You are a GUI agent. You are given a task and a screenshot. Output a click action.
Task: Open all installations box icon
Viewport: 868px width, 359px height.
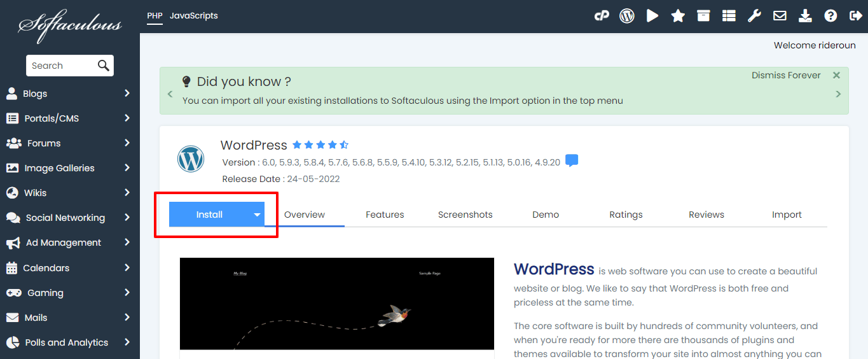[x=703, y=16]
